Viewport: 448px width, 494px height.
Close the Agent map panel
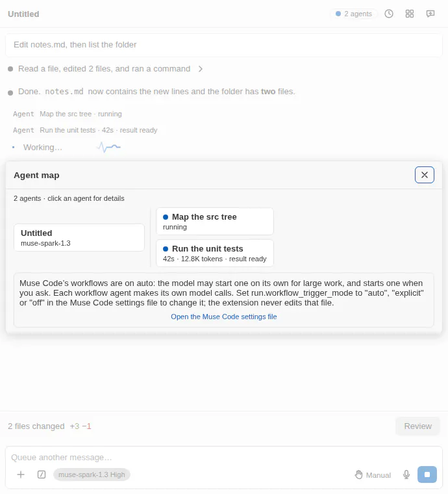click(425, 175)
